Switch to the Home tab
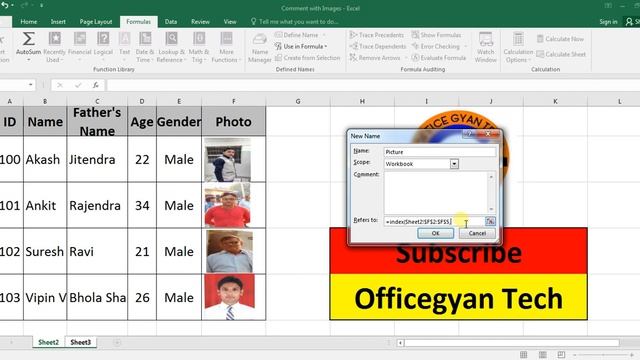640x360 pixels. pos(29,22)
